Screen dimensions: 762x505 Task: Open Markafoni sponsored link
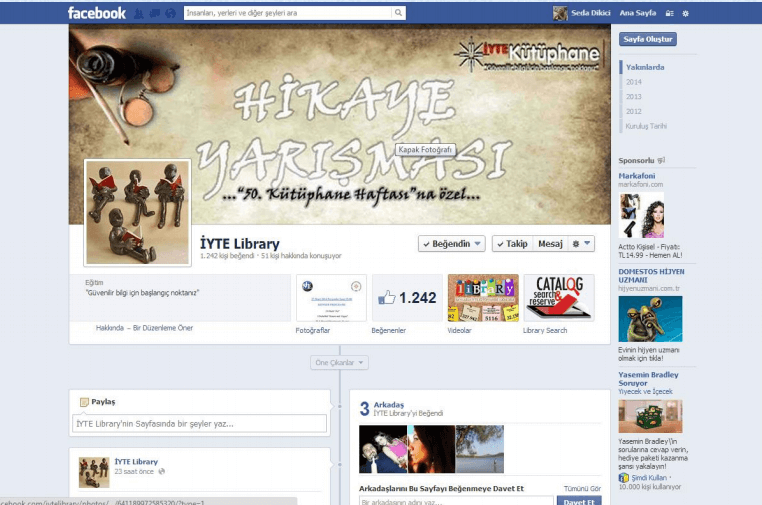point(637,175)
